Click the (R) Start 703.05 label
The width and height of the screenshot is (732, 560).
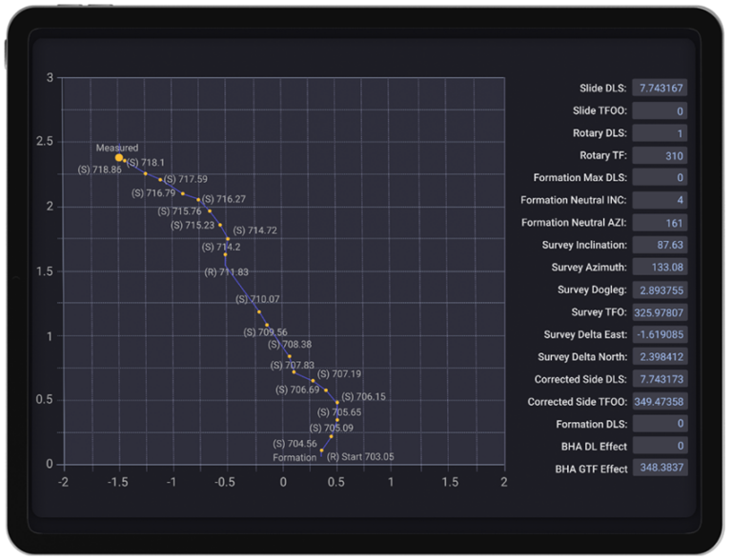coord(359,457)
